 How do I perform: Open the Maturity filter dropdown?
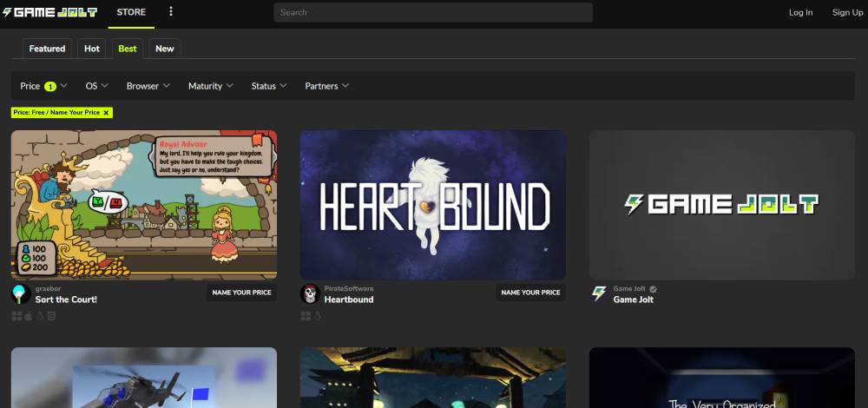211,86
